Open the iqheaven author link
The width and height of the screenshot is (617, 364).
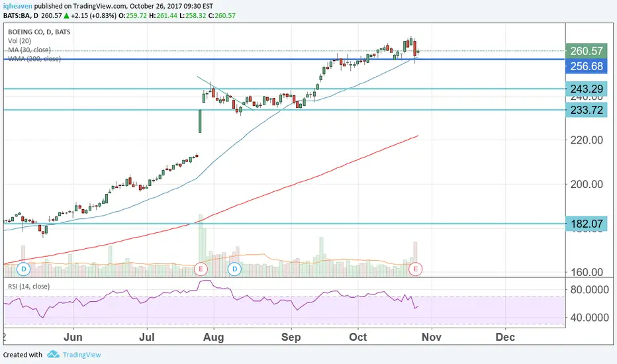pyautogui.click(x=18, y=6)
